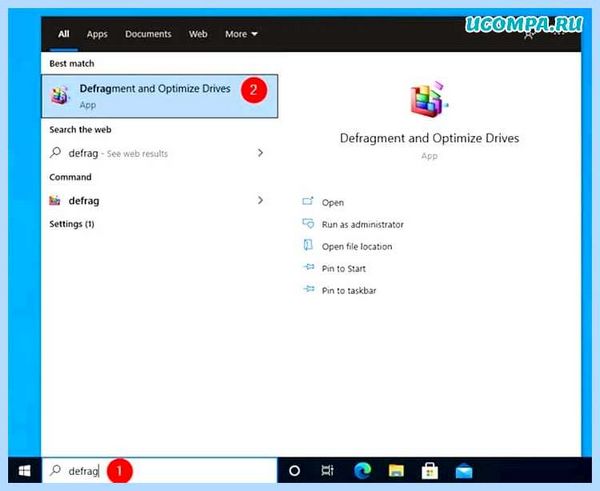This screenshot has height=491, width=600.
Task: Click the defrag command result text
Action: (x=84, y=201)
